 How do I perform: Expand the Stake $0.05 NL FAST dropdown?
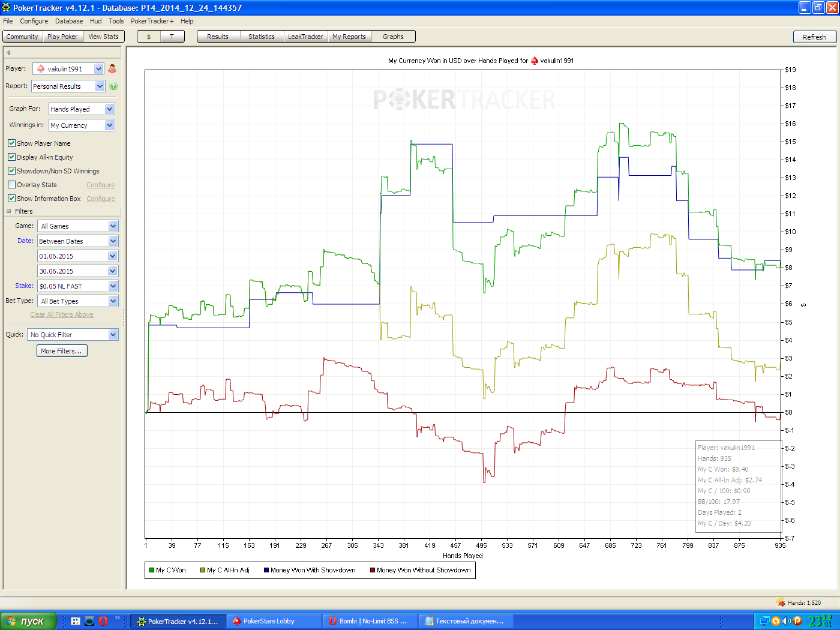78,286
